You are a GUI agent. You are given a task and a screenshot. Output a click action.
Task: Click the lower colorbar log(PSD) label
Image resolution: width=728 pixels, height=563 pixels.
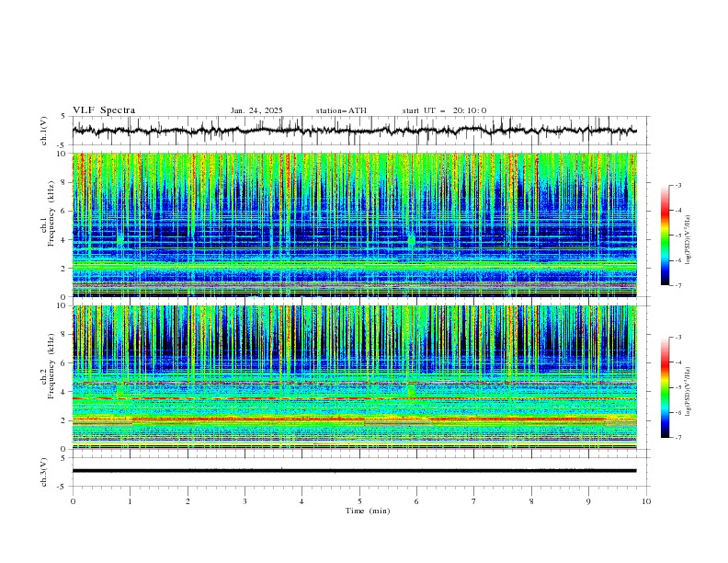[688, 392]
